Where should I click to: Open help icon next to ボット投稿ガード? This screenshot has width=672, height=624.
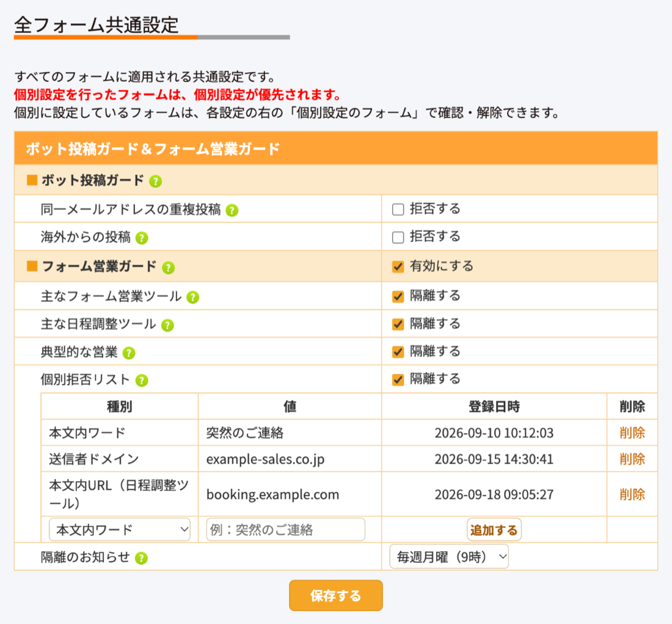[x=156, y=182]
